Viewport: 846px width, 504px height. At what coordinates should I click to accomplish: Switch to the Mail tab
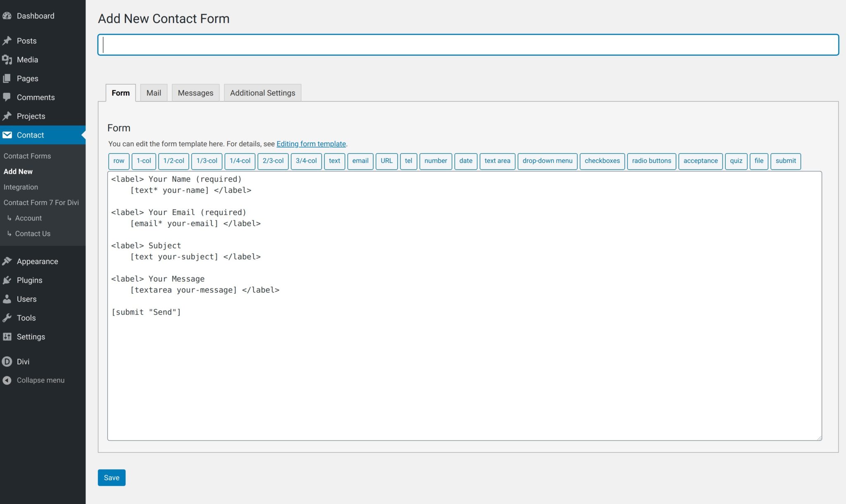[x=153, y=92]
